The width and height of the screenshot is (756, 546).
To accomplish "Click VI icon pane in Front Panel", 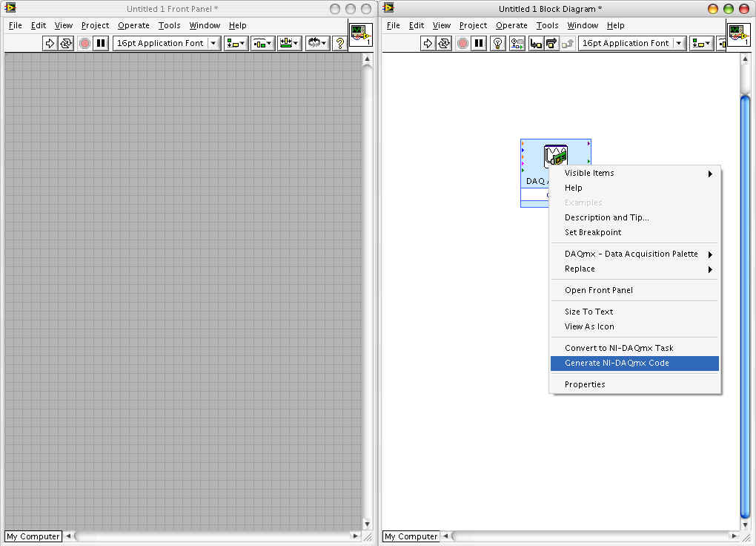I will [361, 35].
